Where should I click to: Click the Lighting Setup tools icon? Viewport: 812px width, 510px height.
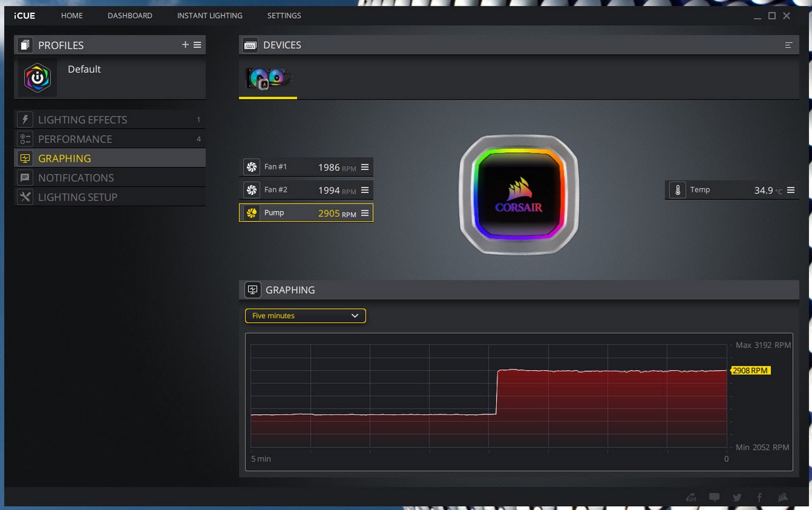[25, 197]
